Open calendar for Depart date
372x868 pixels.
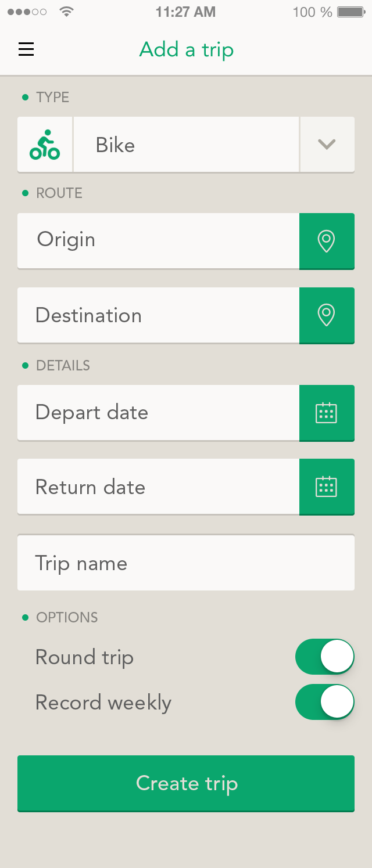pos(327,413)
